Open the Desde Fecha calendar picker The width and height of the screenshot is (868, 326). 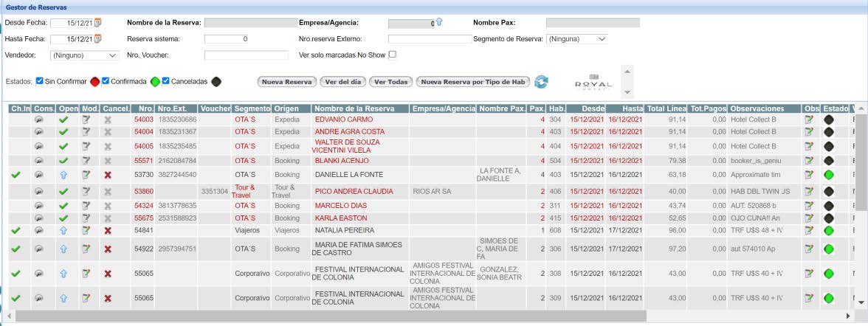coord(97,23)
